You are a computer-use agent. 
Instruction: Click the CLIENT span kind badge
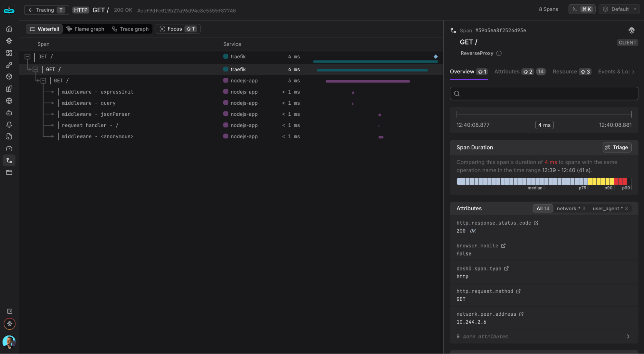click(627, 43)
